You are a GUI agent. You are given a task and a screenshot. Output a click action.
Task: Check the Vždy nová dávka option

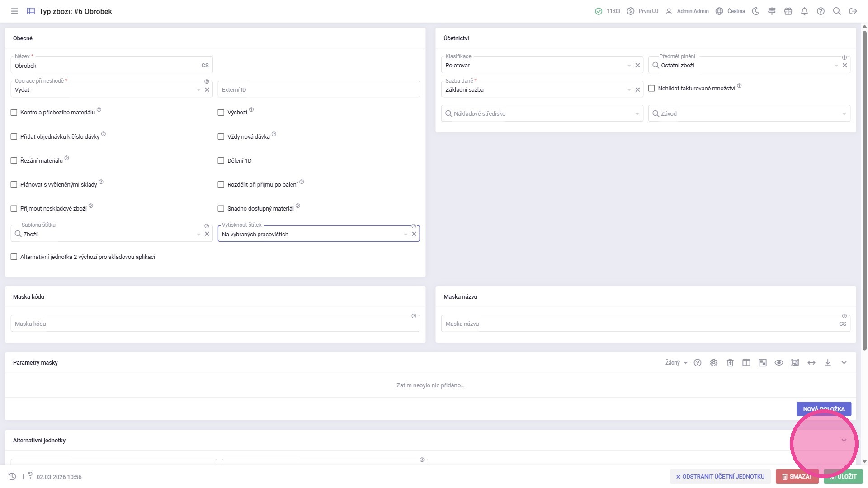(x=221, y=136)
